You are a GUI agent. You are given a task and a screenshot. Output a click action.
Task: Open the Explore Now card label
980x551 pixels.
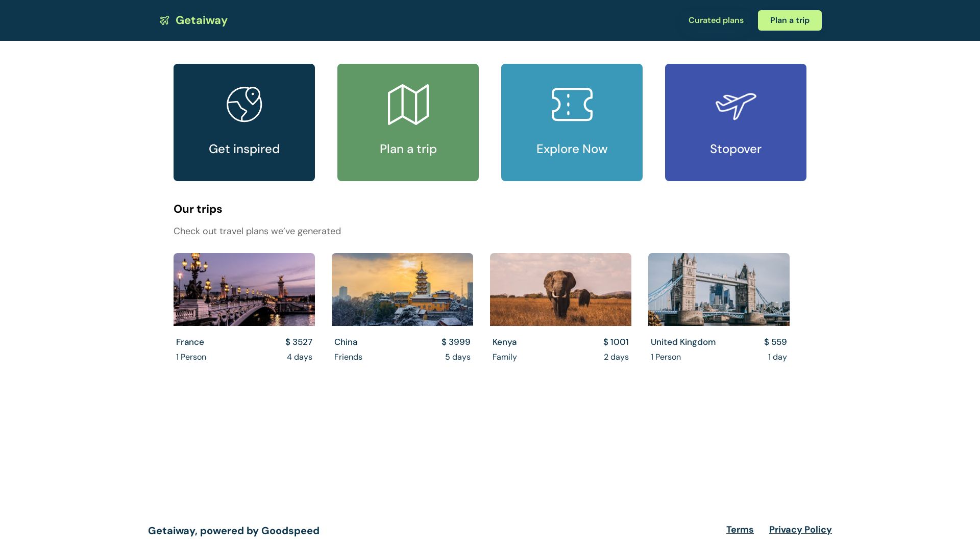point(572,149)
